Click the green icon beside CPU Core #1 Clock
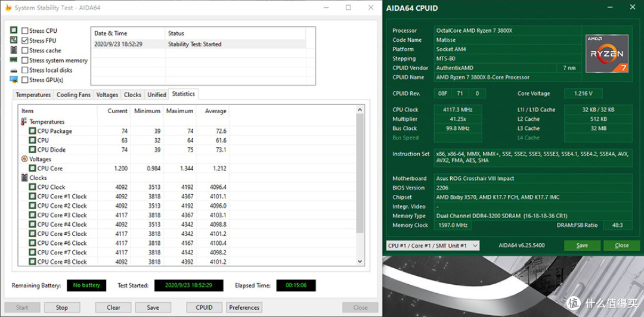 click(32, 196)
